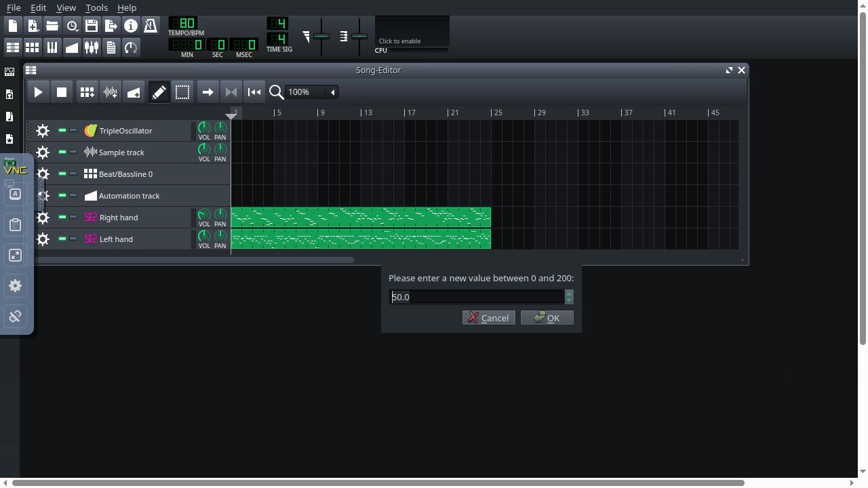Screen dimensions: 868x488
Task: Open the TripleOscillator instrument track button
Action: pos(137,131)
